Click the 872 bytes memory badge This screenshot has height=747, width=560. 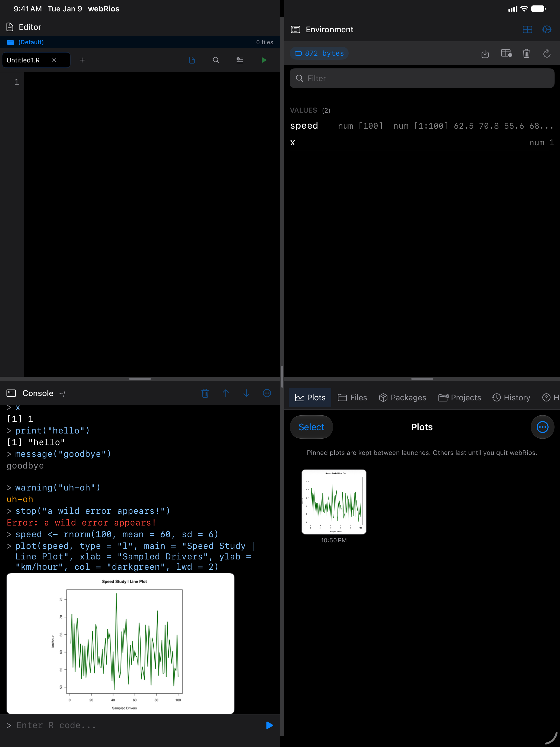click(x=319, y=53)
